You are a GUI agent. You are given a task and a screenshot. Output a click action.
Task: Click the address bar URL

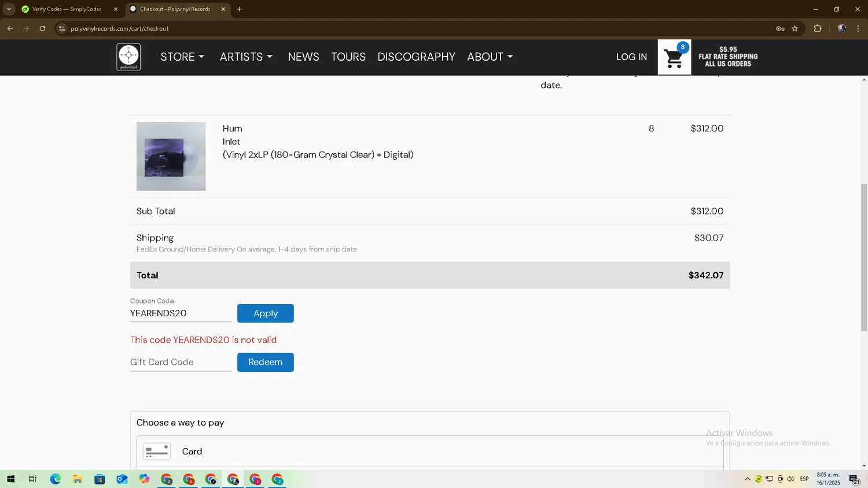(x=120, y=28)
